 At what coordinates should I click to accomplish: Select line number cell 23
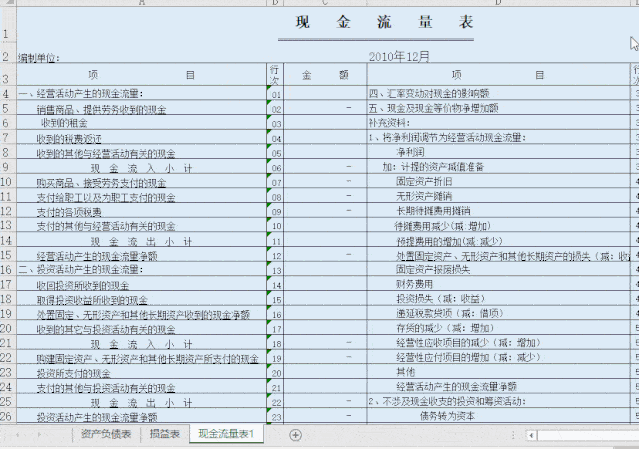tap(275, 416)
